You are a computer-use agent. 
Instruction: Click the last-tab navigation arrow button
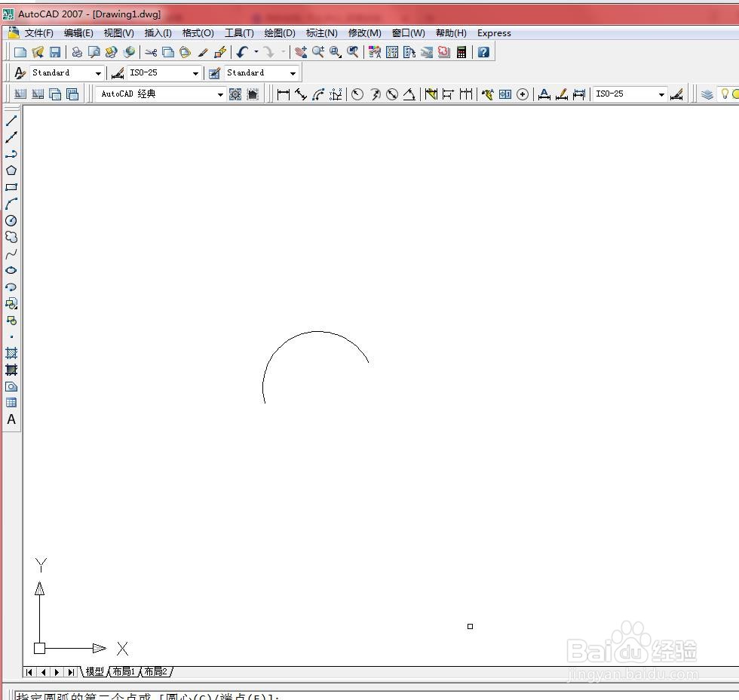pyautogui.click(x=71, y=672)
